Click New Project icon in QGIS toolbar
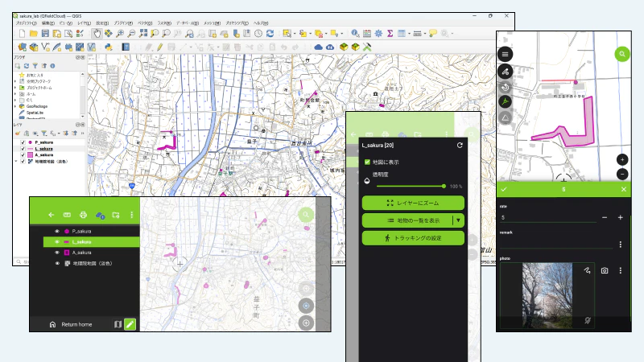 23,34
